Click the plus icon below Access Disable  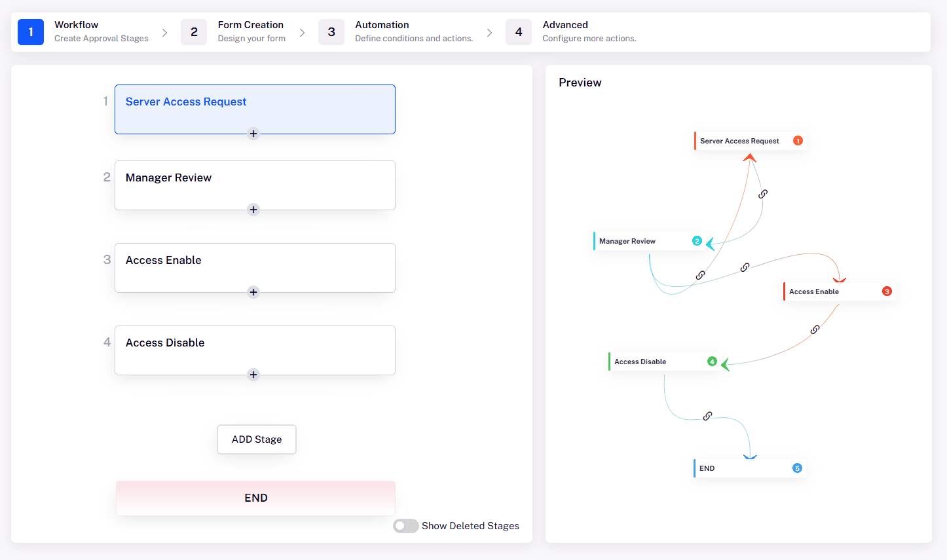point(253,375)
